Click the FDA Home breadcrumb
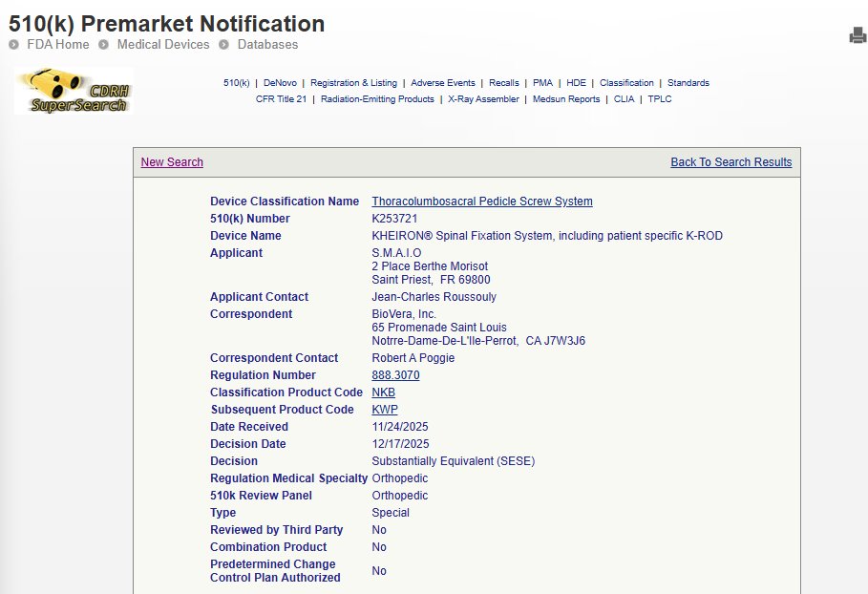The width and height of the screenshot is (868, 594). pos(57,44)
